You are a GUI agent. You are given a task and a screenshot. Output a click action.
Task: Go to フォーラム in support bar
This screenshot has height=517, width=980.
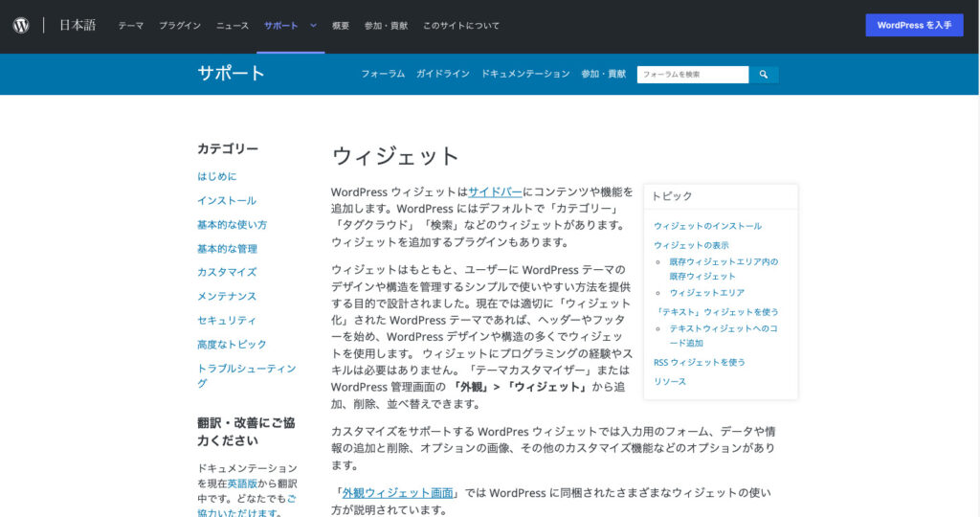click(383, 74)
